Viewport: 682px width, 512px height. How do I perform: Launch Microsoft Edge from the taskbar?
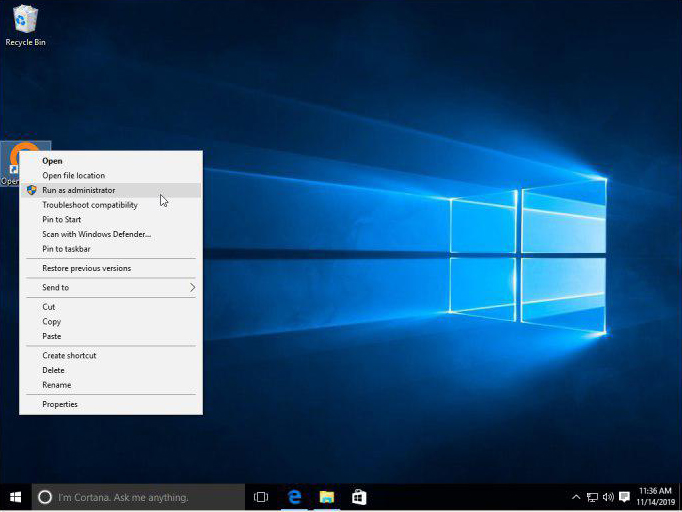pos(294,497)
